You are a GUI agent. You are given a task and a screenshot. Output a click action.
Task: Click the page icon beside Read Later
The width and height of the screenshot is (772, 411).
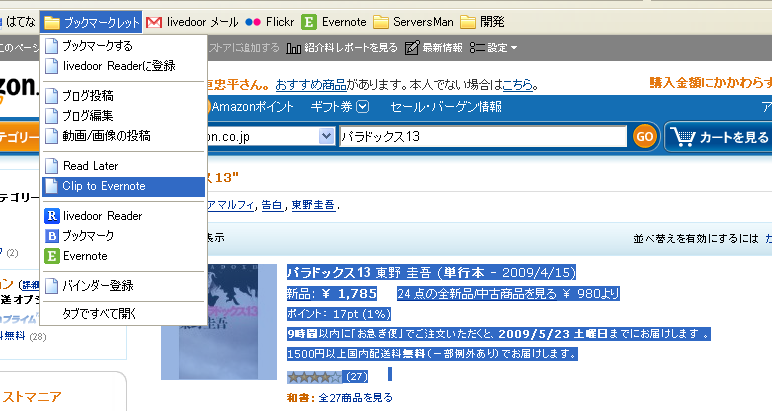[51, 166]
